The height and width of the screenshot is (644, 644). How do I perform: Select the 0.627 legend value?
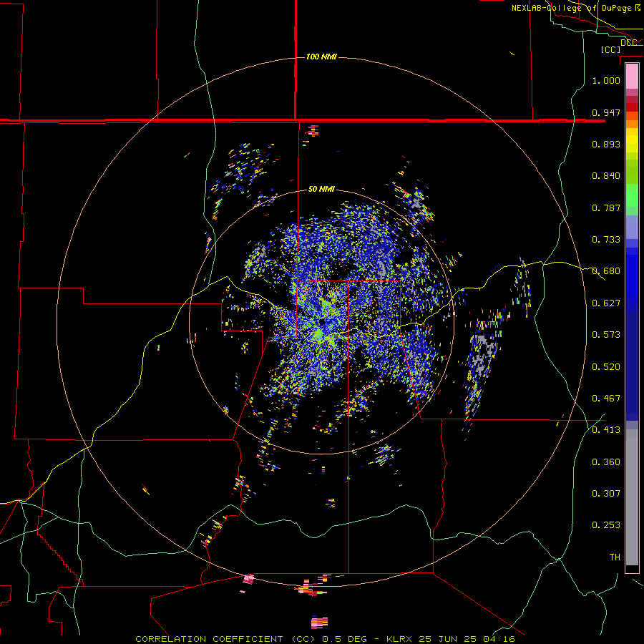point(606,303)
